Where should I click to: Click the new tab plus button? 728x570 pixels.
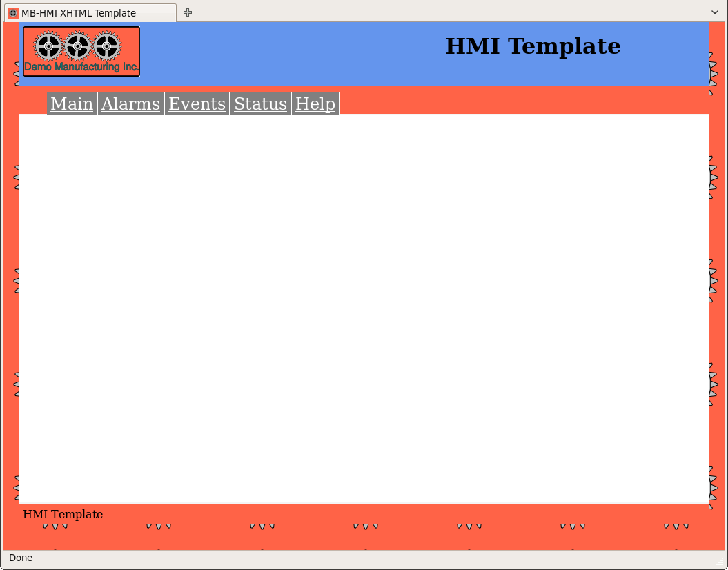pos(188,12)
